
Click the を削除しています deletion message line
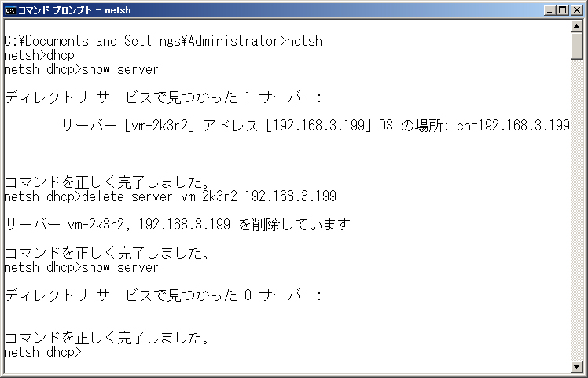[178, 225]
